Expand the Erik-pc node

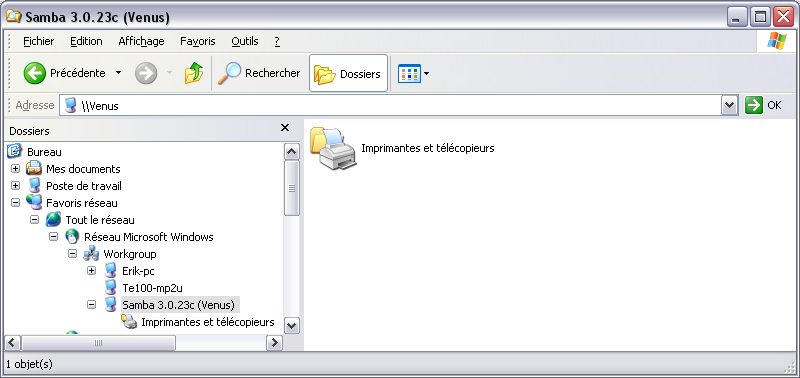tap(91, 270)
